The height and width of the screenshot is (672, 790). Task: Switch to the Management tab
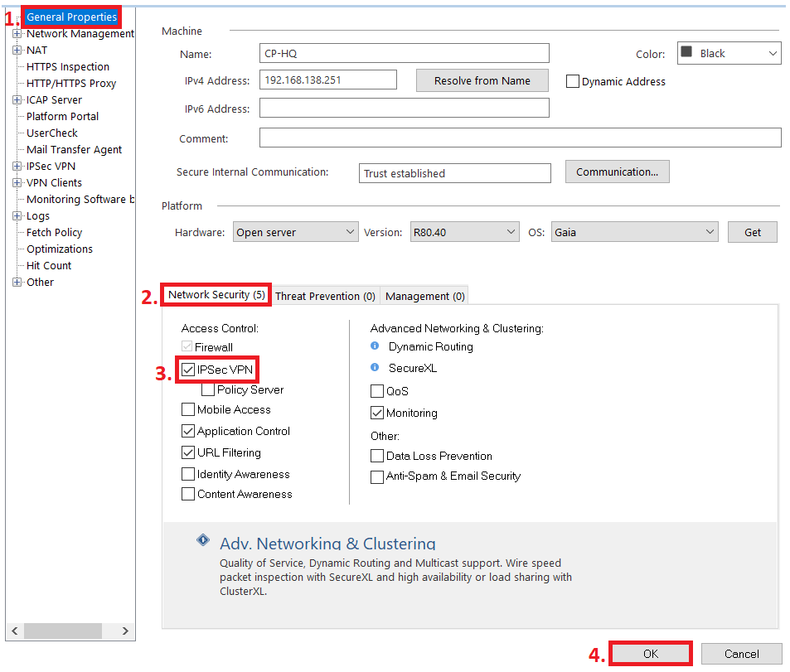(424, 296)
